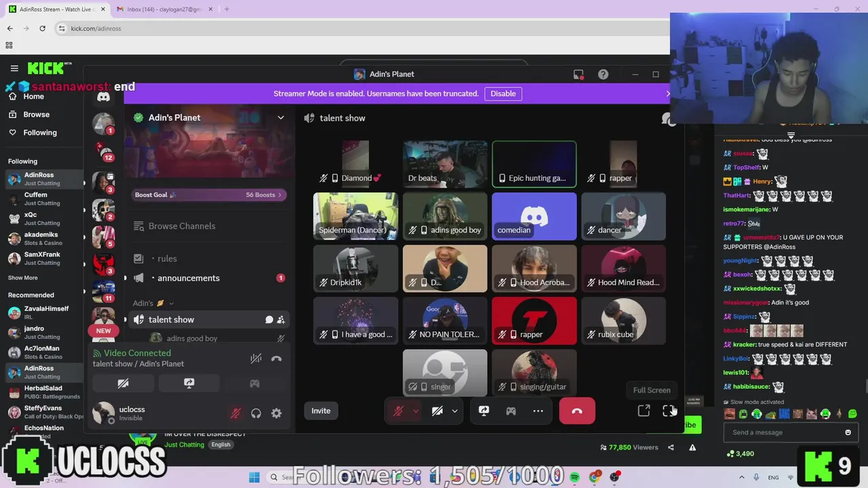Screen dimensions: 868x488
Task: Open emoji picker in Kick chat box
Action: 848,432
